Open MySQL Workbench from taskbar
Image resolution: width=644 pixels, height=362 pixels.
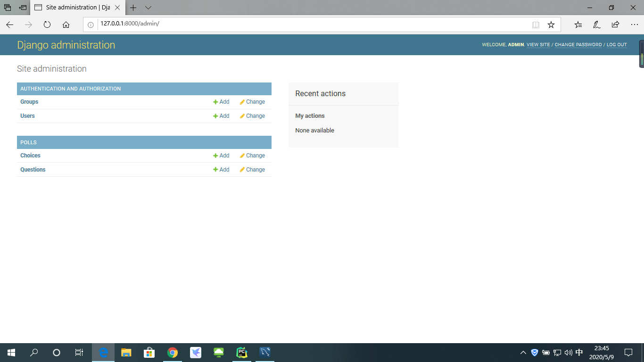click(x=265, y=353)
